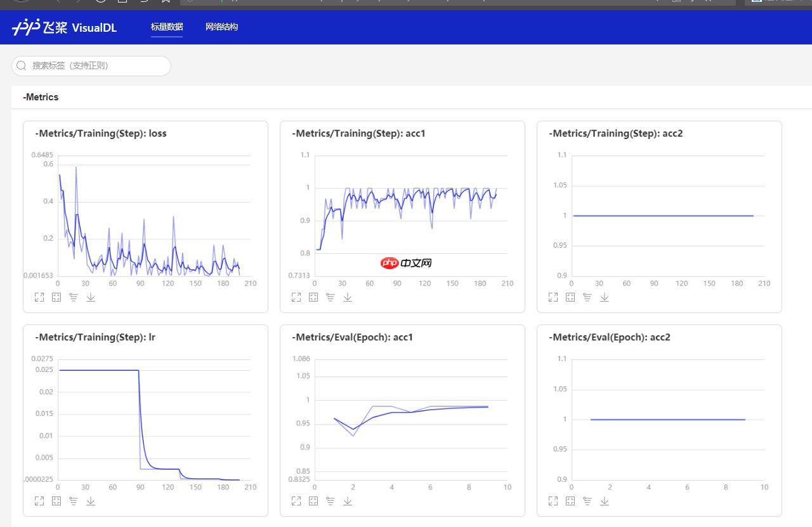Click the magnifier icon in search box
This screenshot has height=527, width=812.
tap(22, 65)
